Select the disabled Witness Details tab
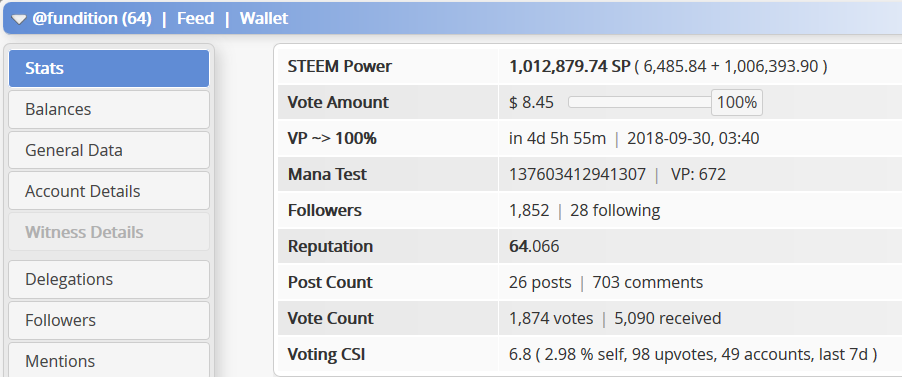Image resolution: width=902 pixels, height=377 pixels. [109, 232]
